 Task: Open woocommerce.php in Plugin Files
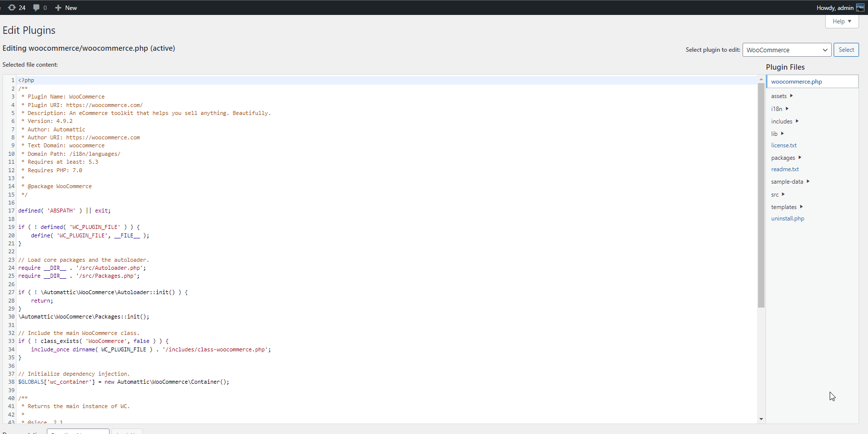[812, 82]
